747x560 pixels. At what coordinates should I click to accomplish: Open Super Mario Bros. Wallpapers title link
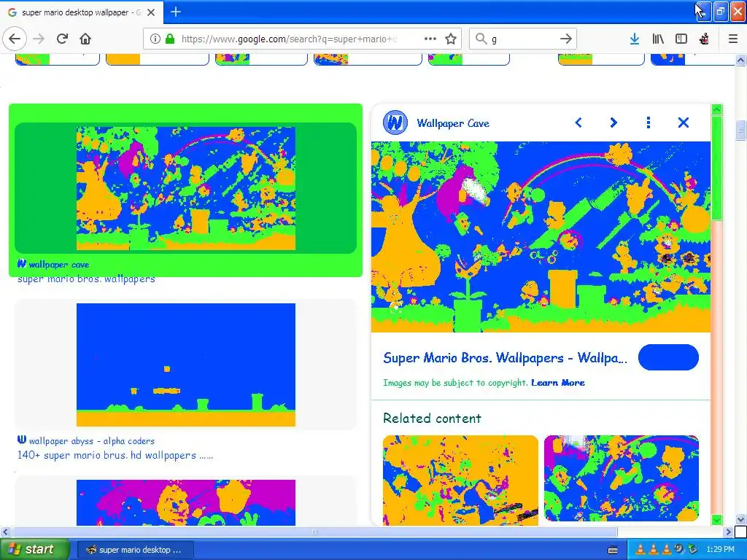[x=505, y=357]
